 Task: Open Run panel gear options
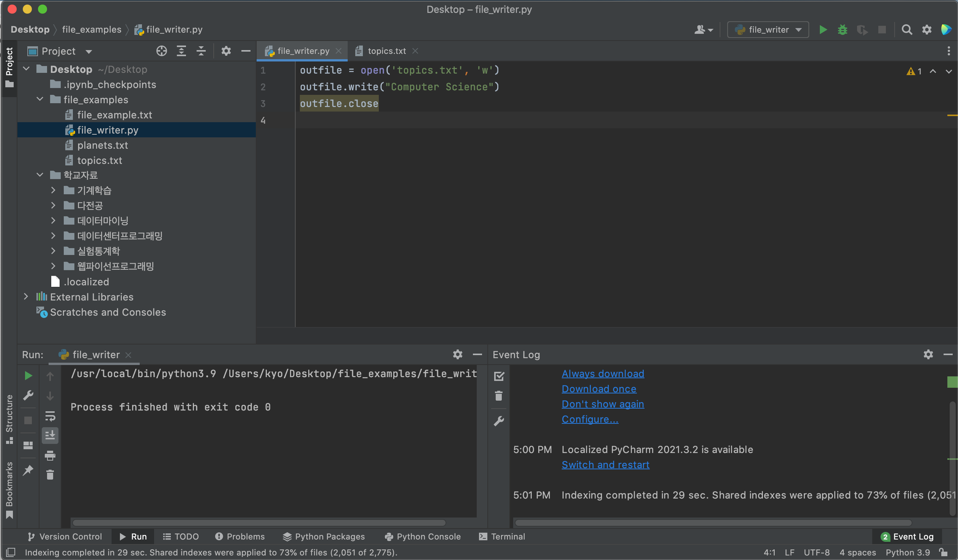458,354
